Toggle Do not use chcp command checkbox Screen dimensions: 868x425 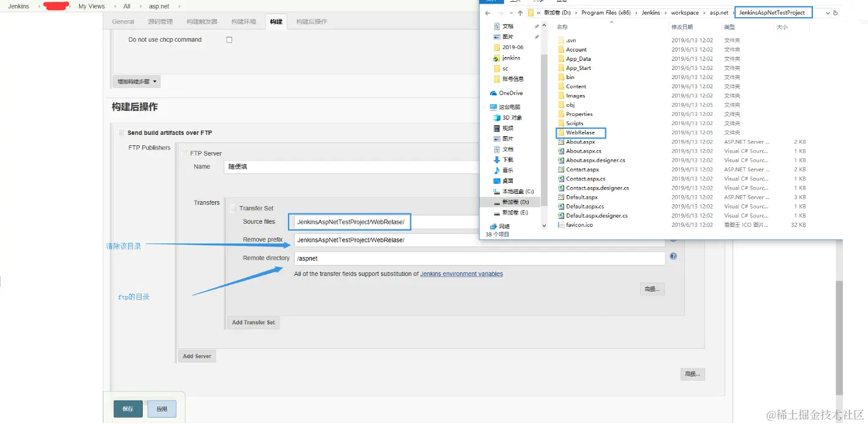click(x=230, y=40)
